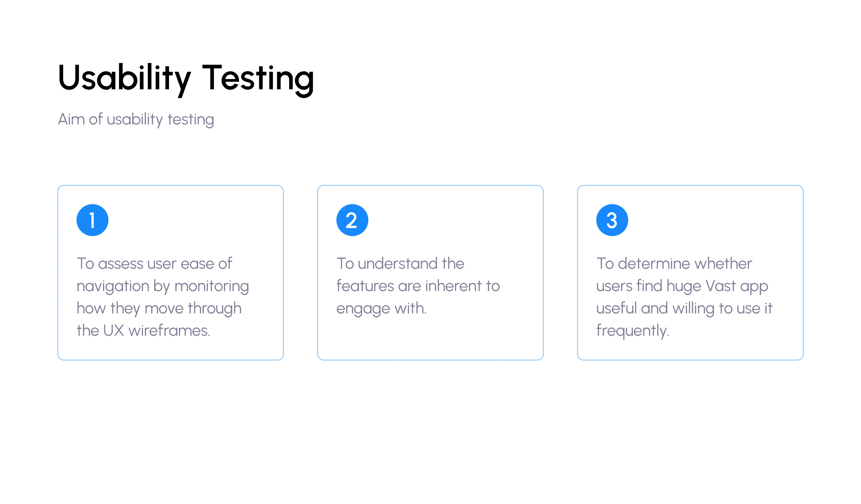The height and width of the screenshot is (504, 861).
Task: Select the first card about navigation ease
Action: 170,273
